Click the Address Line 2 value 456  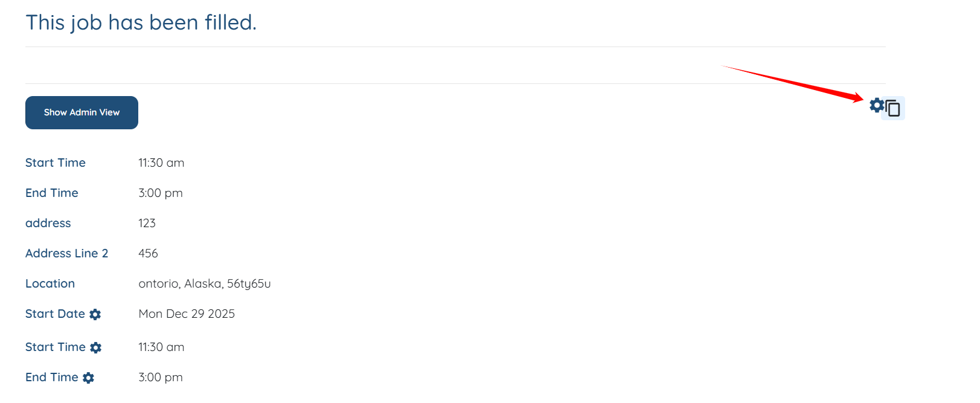pos(148,253)
